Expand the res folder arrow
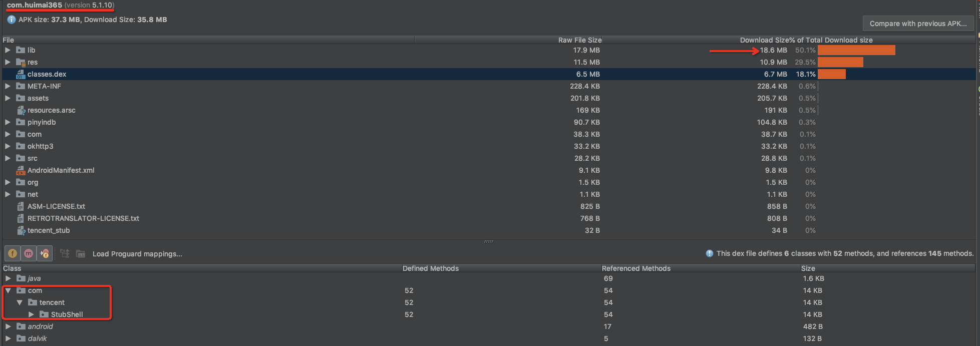This screenshot has width=980, height=346. tap(8, 62)
